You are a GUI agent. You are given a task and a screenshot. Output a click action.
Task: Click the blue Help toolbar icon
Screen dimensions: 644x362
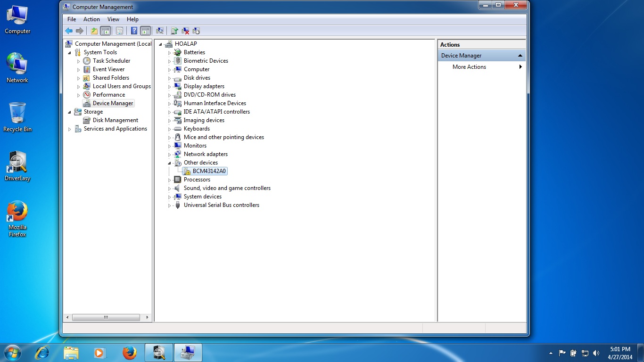(x=134, y=31)
